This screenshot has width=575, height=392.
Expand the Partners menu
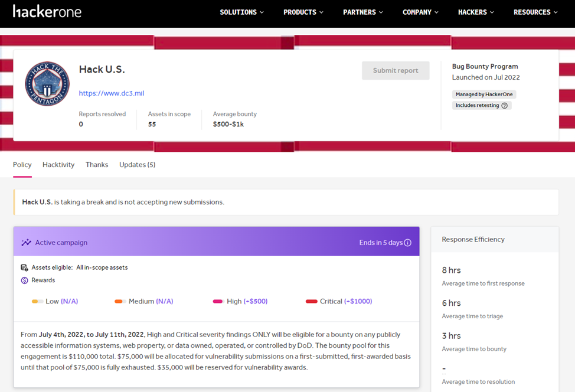363,12
